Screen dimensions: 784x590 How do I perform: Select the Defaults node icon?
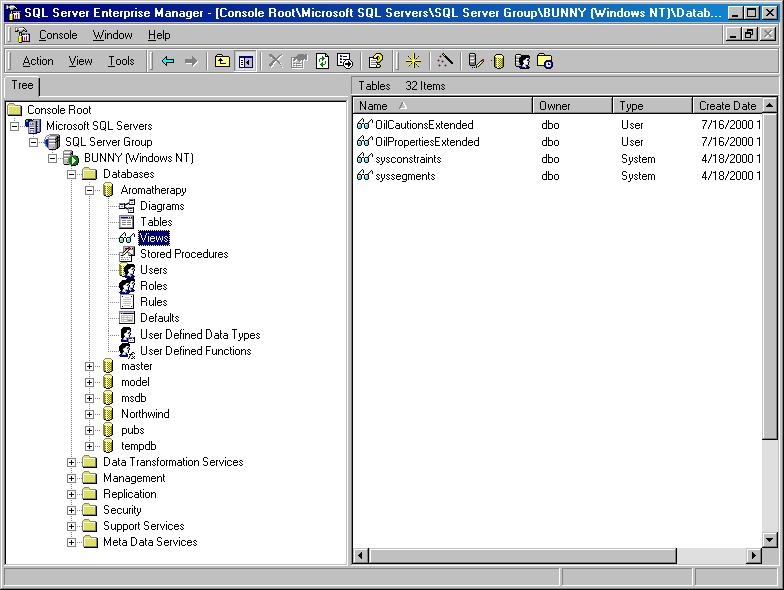127,318
